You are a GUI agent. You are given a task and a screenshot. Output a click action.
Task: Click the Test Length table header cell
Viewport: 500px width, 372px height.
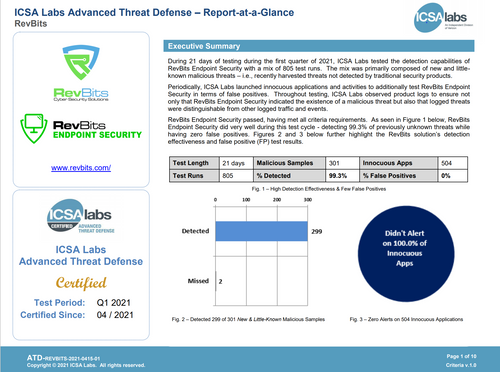194,163
